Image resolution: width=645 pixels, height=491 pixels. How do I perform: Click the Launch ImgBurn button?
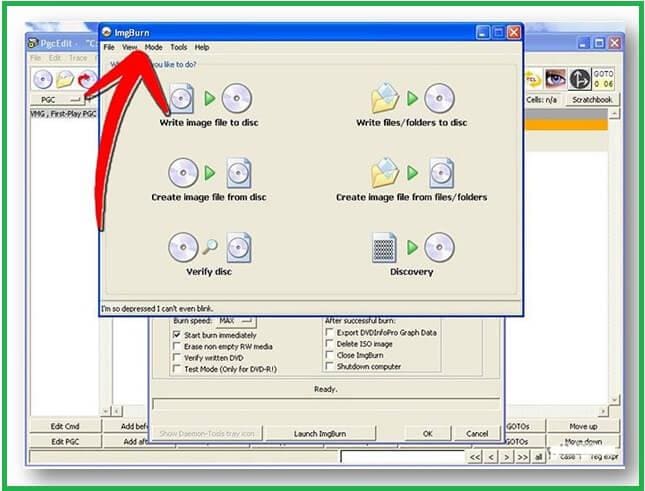[320, 433]
